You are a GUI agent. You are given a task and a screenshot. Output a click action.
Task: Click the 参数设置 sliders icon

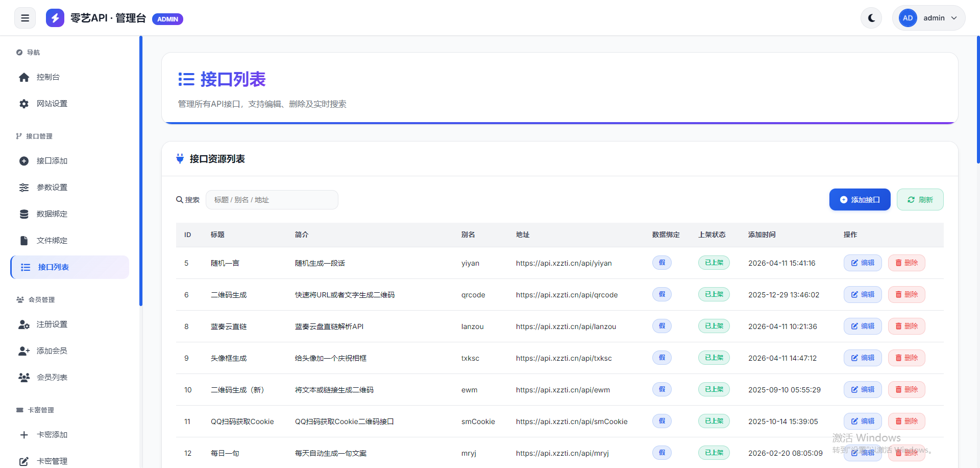pyautogui.click(x=24, y=188)
